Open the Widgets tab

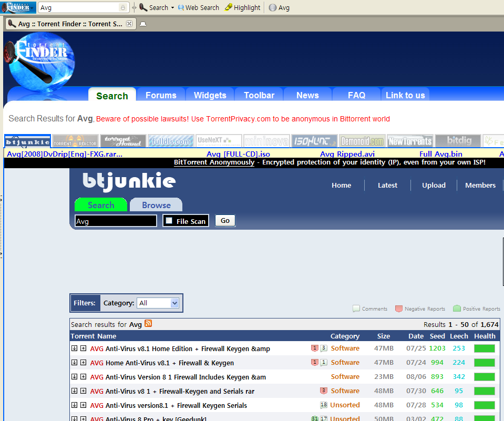coord(210,95)
